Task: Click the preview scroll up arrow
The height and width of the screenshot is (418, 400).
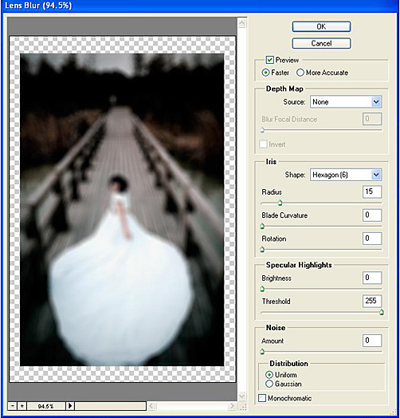Action: point(242,23)
